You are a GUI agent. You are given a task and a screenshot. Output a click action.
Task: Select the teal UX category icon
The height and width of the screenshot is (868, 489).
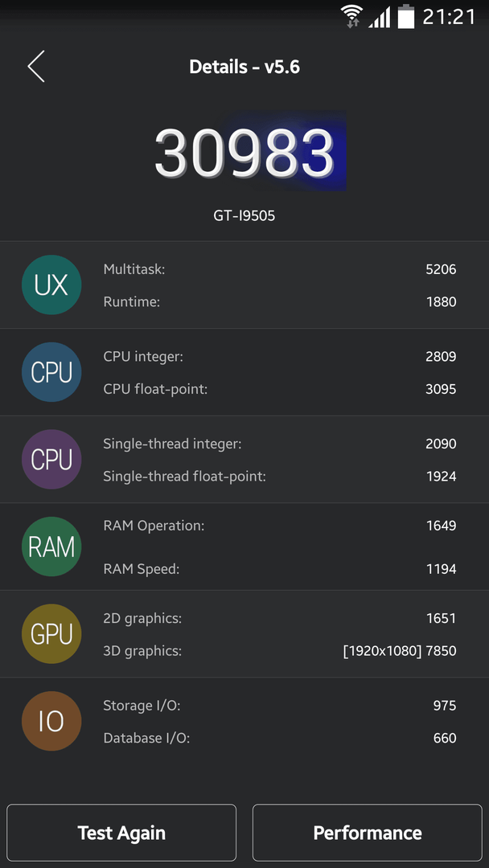51,285
